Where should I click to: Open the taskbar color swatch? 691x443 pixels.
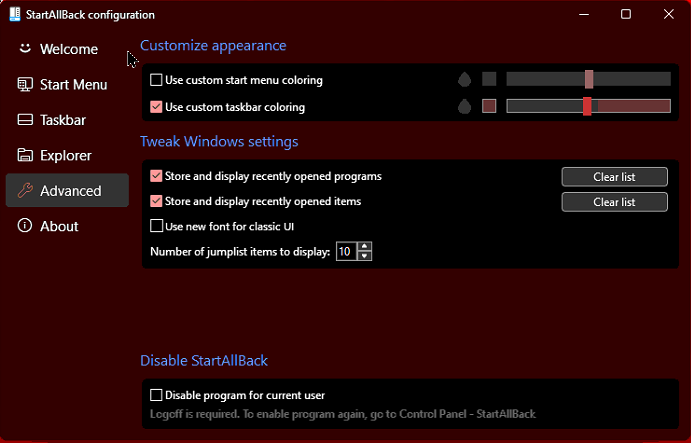click(x=489, y=106)
